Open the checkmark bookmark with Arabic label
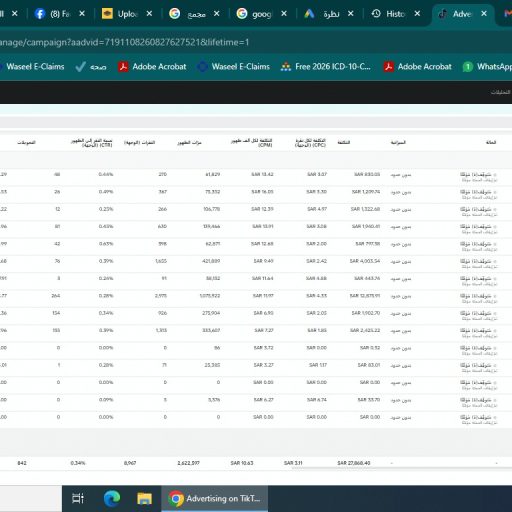 (91, 67)
